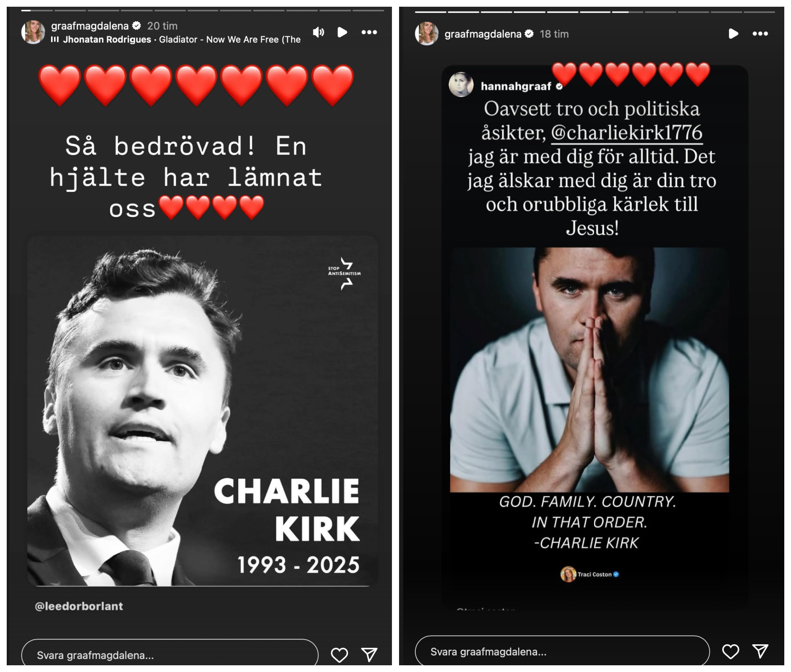Open the hannahgraaf profile picture

(x=461, y=84)
